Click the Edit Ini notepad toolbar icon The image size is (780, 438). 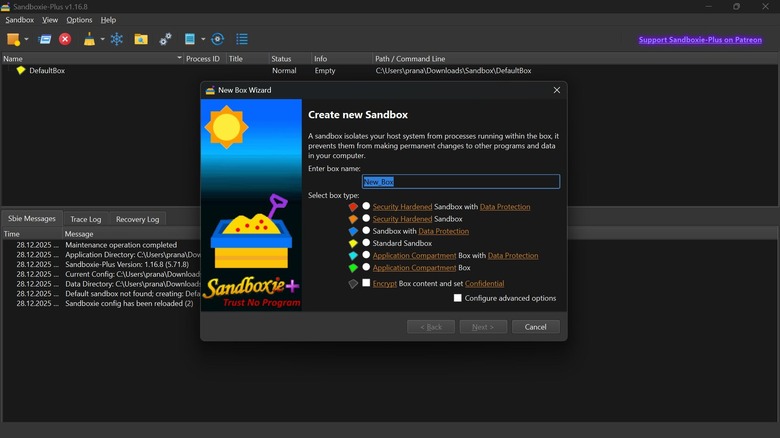[x=190, y=39]
